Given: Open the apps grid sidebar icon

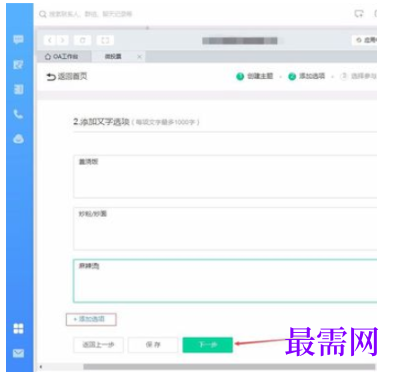Looking at the screenshot, I should click(18, 328).
